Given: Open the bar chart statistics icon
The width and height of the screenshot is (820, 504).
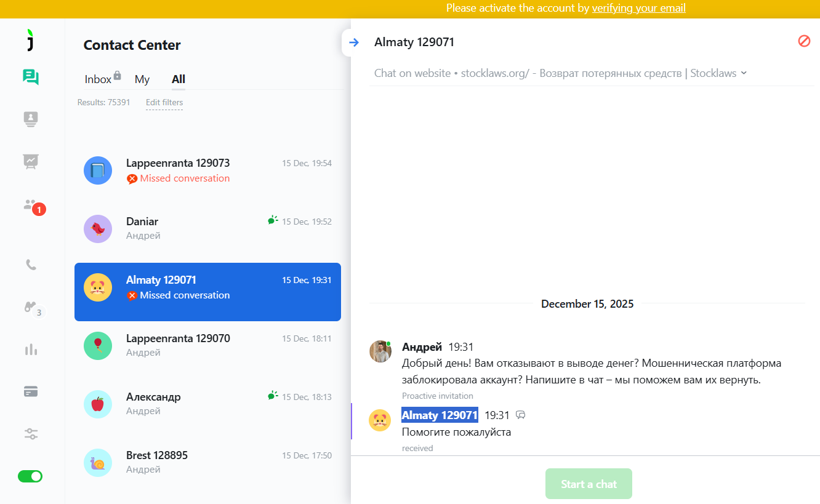Looking at the screenshot, I should 31,350.
